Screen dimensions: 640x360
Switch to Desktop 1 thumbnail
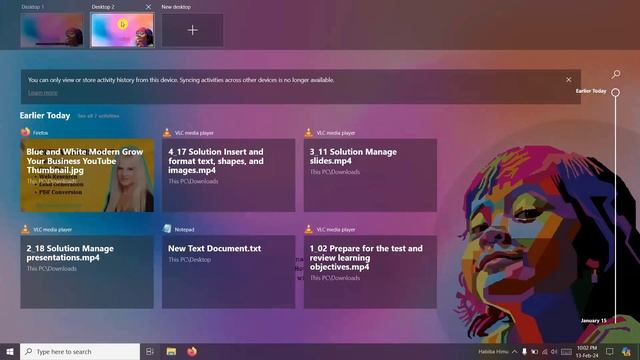[52, 30]
